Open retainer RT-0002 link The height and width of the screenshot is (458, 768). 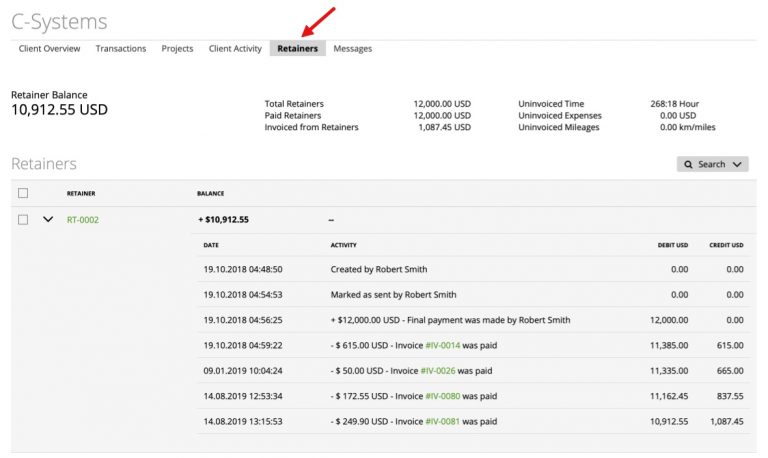(x=83, y=220)
